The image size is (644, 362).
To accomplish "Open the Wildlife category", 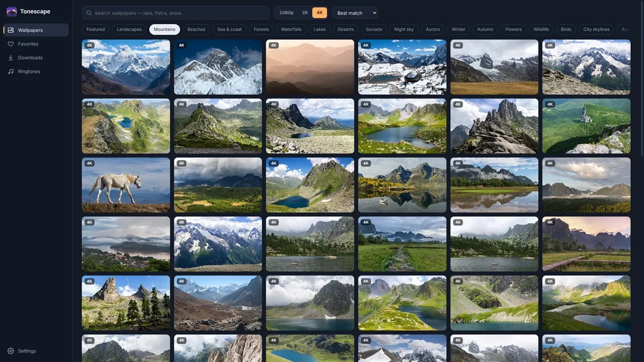I will (541, 29).
